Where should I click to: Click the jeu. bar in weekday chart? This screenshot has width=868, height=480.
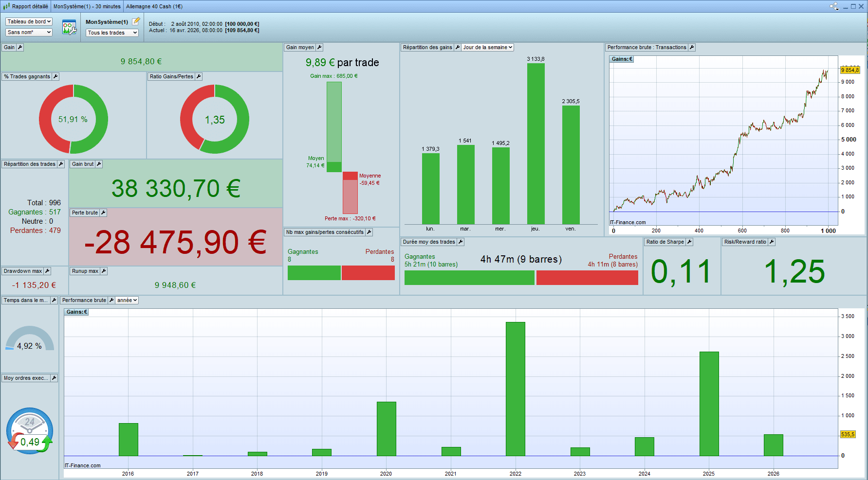(x=536, y=143)
